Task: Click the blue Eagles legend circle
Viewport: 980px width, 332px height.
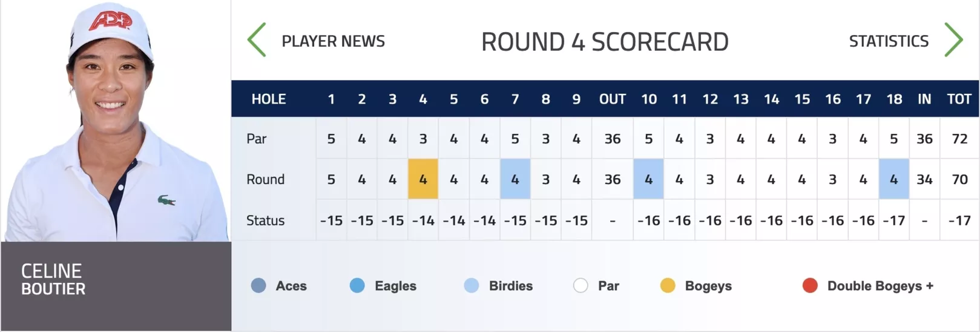Action: (357, 285)
